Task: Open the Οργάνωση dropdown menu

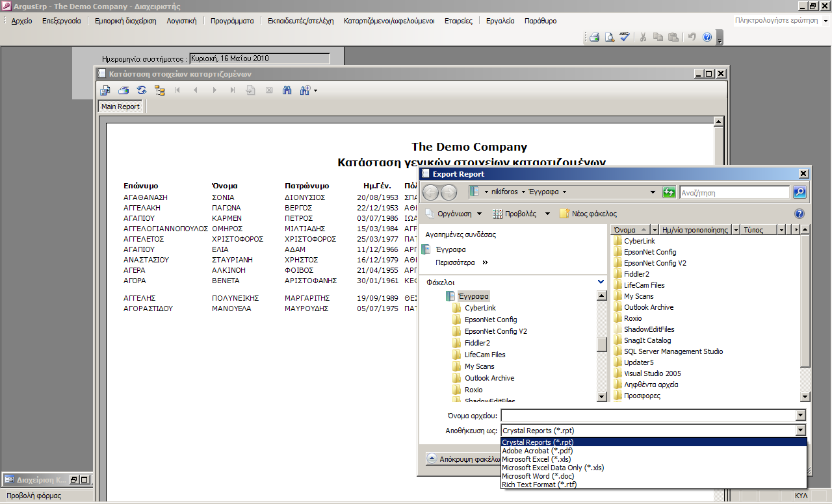Action: [x=454, y=214]
